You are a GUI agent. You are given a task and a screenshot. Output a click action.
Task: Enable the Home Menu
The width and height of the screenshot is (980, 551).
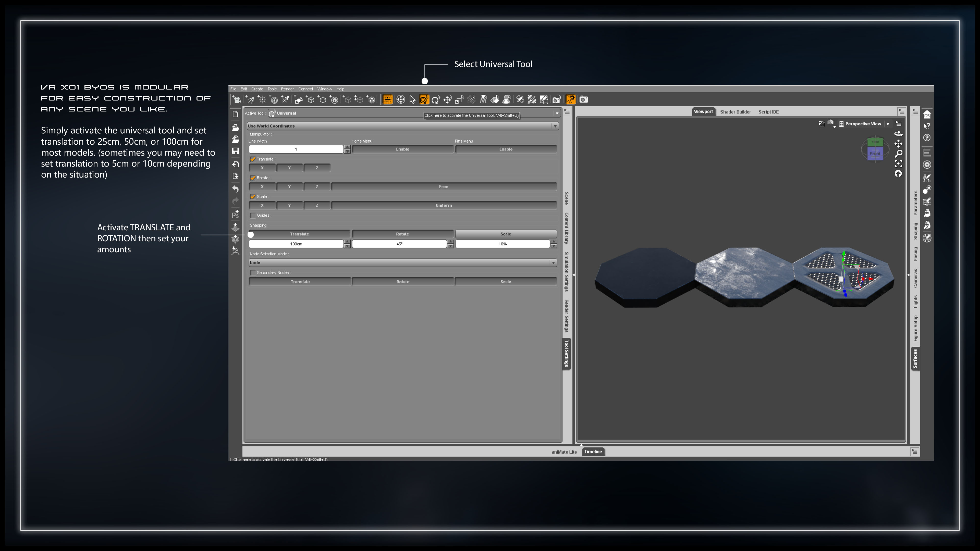coord(402,149)
